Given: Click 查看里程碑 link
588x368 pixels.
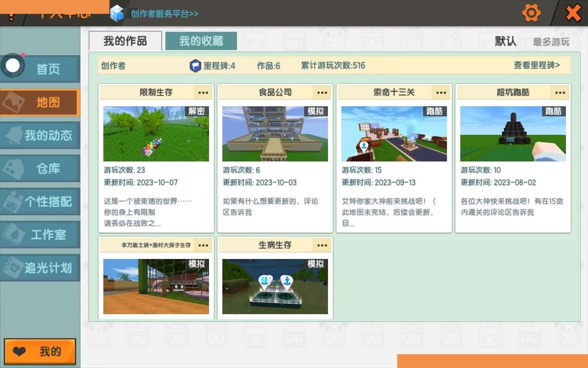Looking at the screenshot, I should (x=537, y=65).
